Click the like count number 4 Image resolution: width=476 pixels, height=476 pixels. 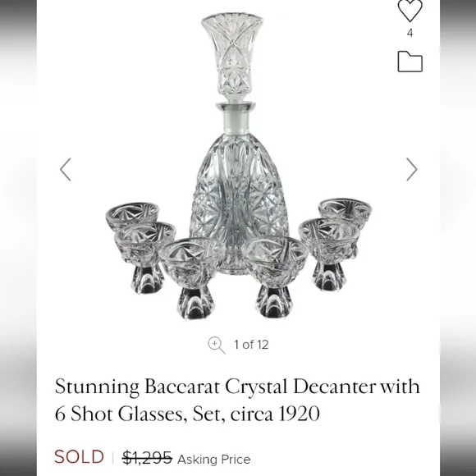pos(410,33)
